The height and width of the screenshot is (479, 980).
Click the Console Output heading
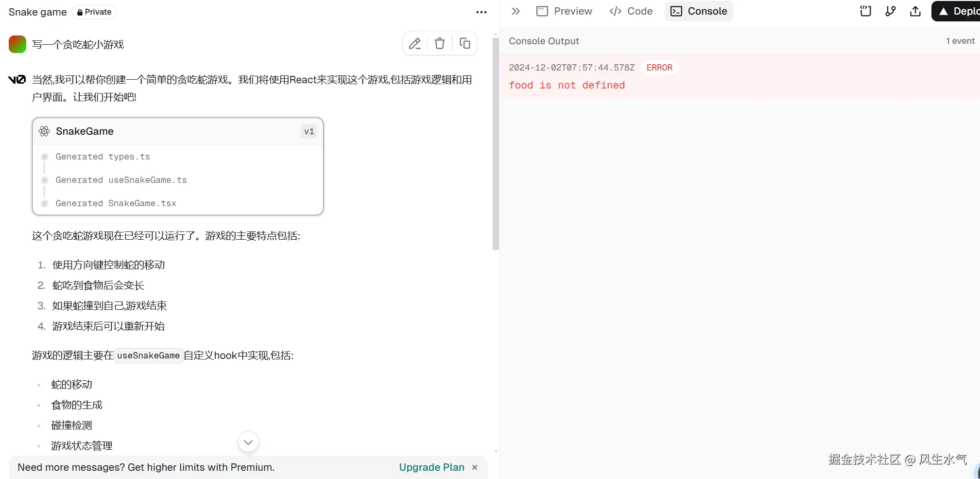click(x=544, y=41)
